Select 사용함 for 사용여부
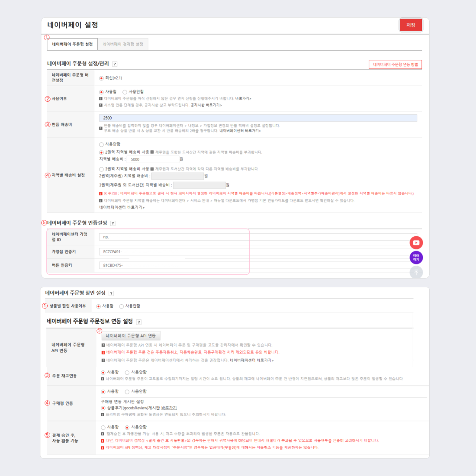The width and height of the screenshot is (476, 476). pyautogui.click(x=101, y=92)
